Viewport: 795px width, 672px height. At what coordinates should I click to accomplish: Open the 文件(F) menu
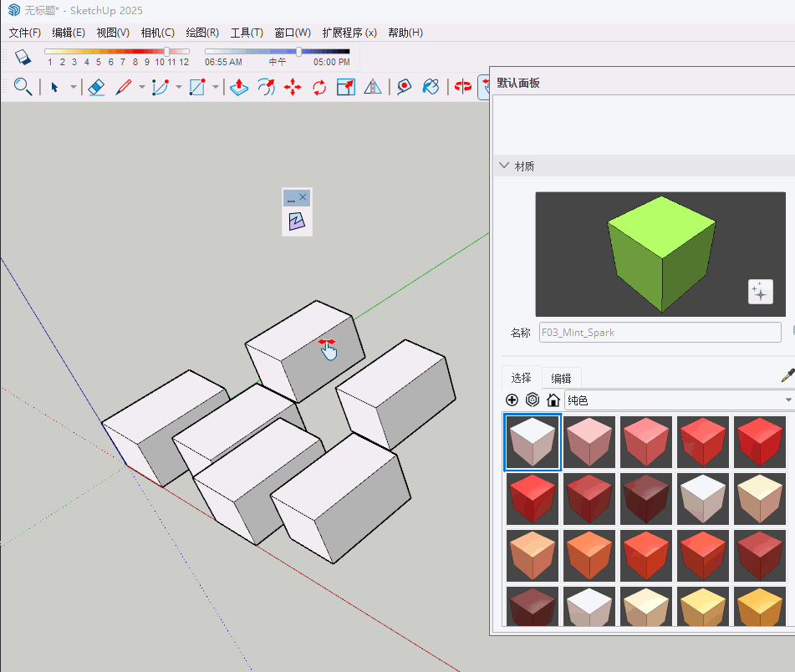click(x=25, y=33)
